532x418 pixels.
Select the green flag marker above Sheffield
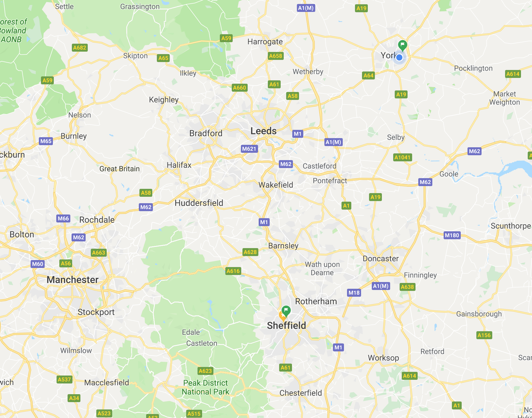(286, 311)
